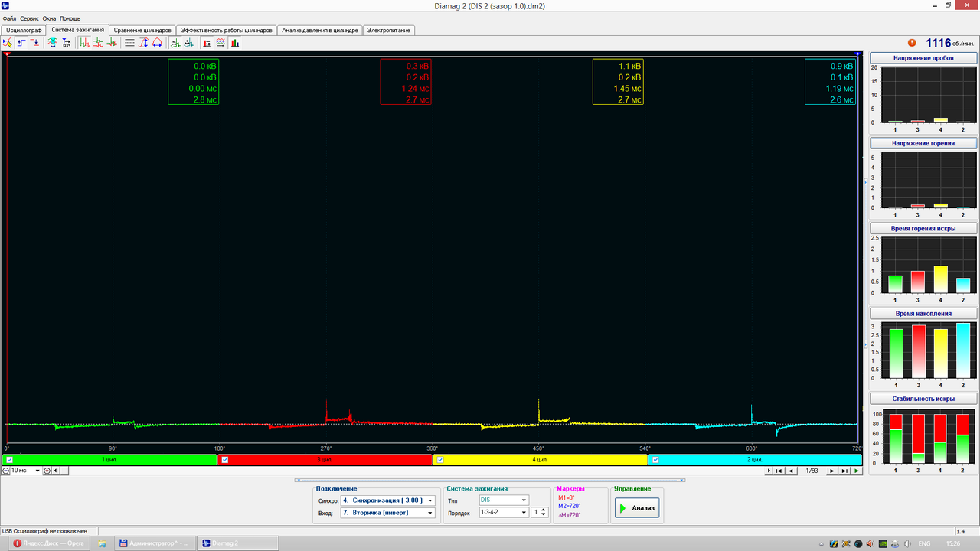Click the ENG language indicator in tray
This screenshot has height=551, width=980.
point(924,543)
